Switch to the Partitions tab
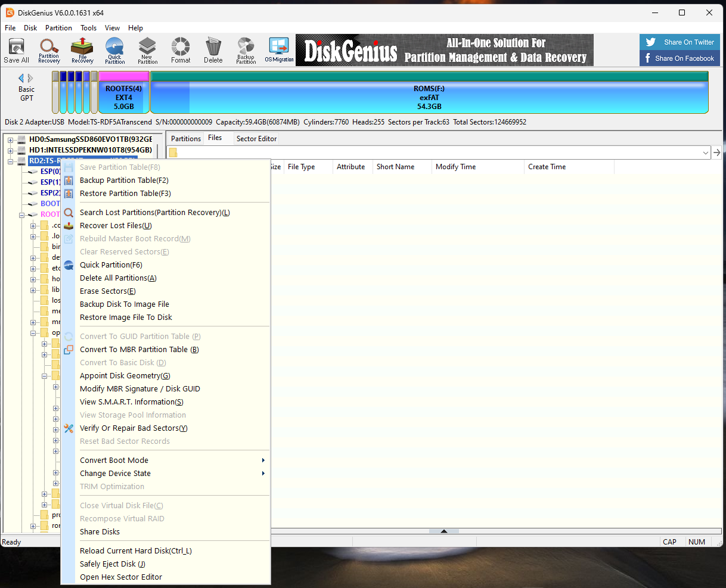This screenshot has width=726, height=588. coord(186,139)
